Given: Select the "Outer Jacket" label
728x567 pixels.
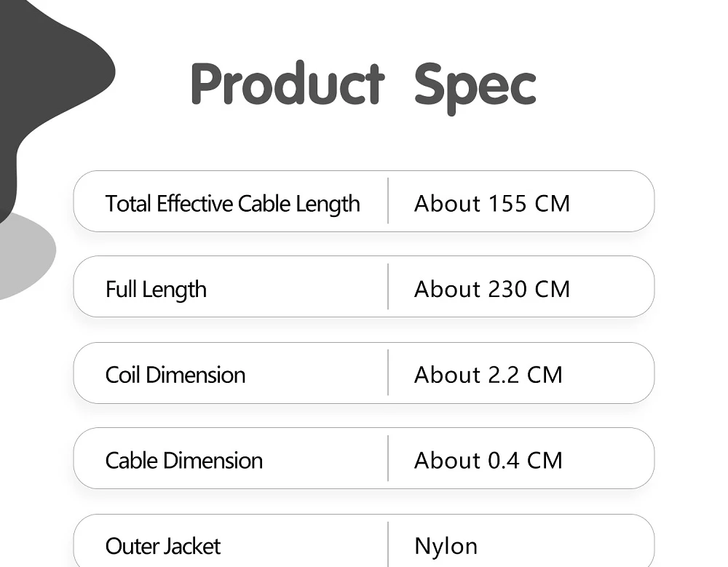Looking at the screenshot, I should [162, 546].
